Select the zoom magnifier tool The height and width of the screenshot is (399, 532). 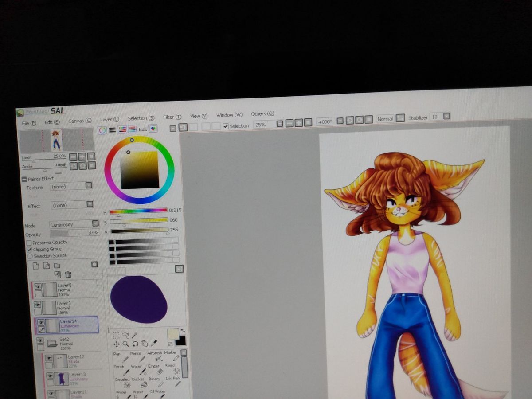(126, 344)
